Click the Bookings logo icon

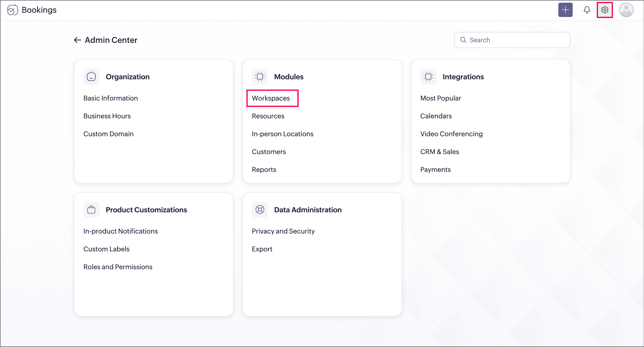click(x=12, y=10)
